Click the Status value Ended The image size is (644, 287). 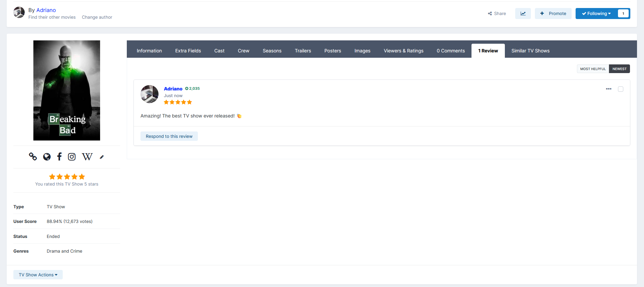click(53, 237)
